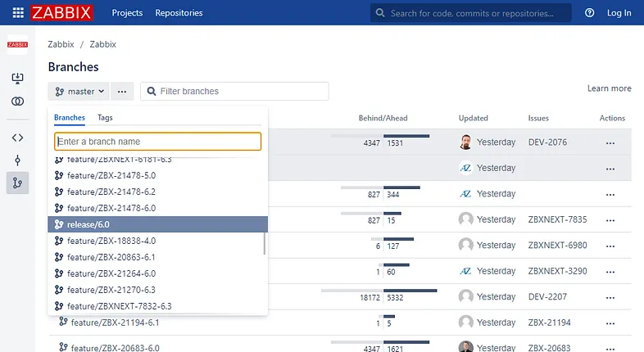Click the behind/ahead bar showing 18172 5332
Viewport: 644px width, 352px height.
point(379,296)
